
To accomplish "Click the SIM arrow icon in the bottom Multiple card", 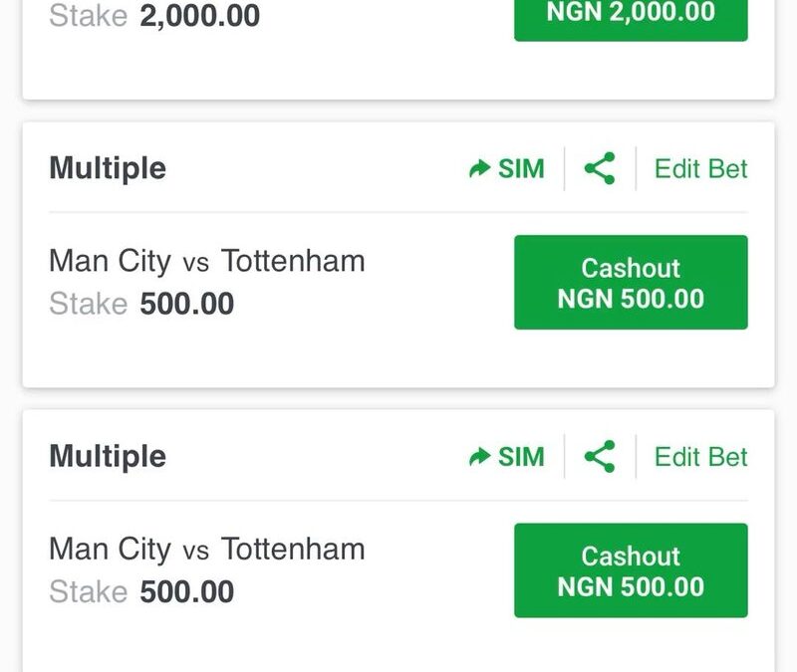I will point(479,457).
